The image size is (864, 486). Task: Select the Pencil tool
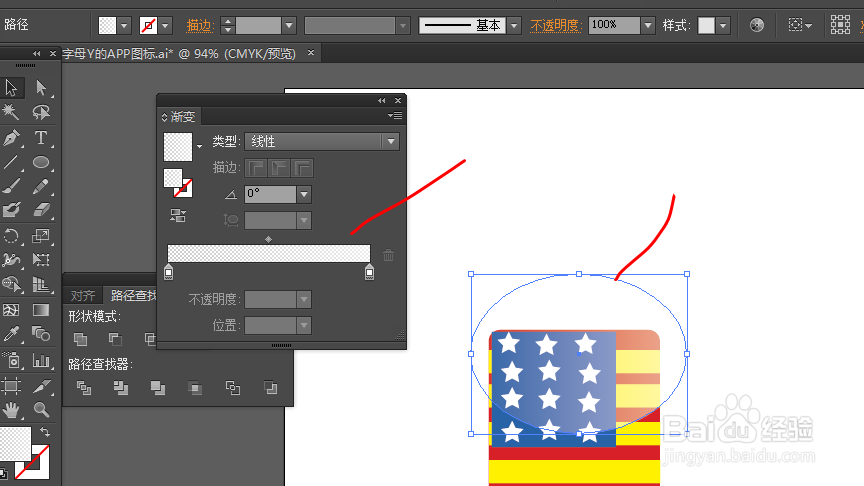tap(41, 186)
